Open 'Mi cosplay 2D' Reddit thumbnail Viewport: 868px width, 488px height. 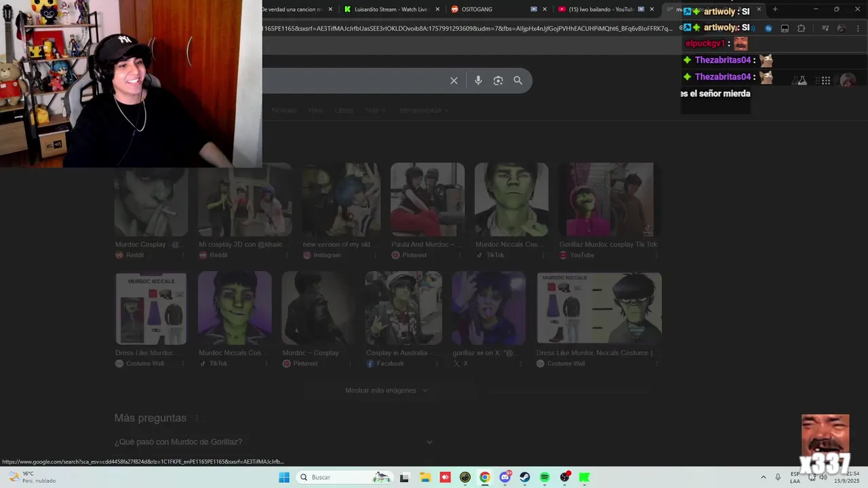245,200
